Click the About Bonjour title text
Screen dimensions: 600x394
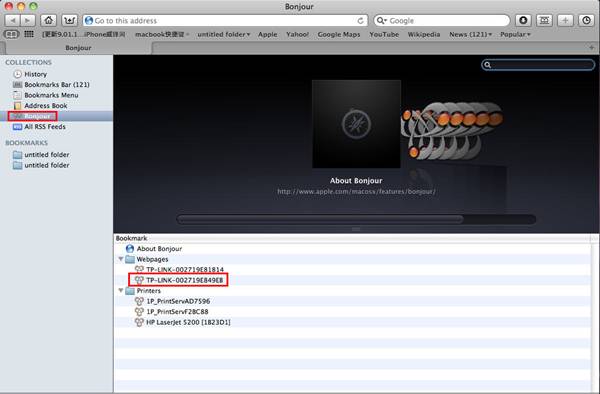[x=356, y=181]
